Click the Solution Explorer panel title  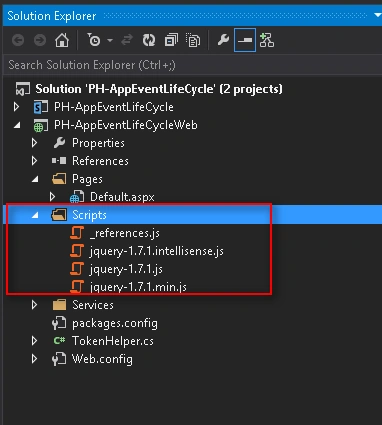click(52, 16)
